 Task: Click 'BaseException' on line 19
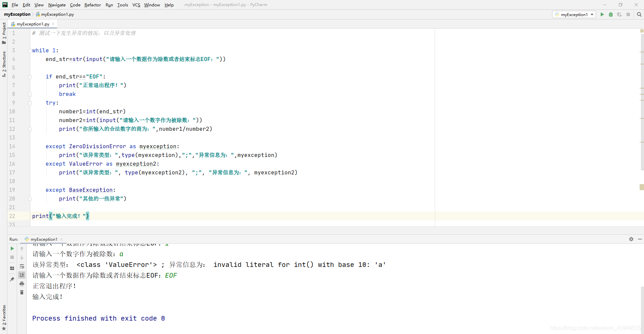[91, 190]
